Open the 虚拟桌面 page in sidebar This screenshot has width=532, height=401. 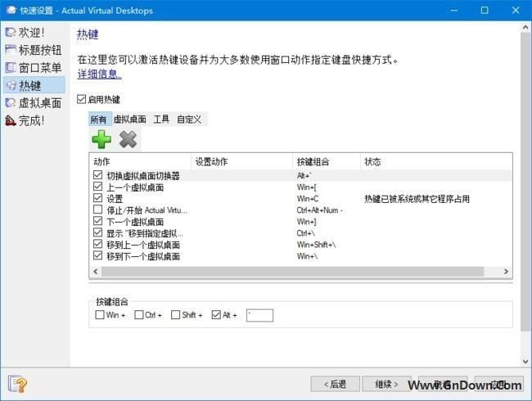point(34,103)
